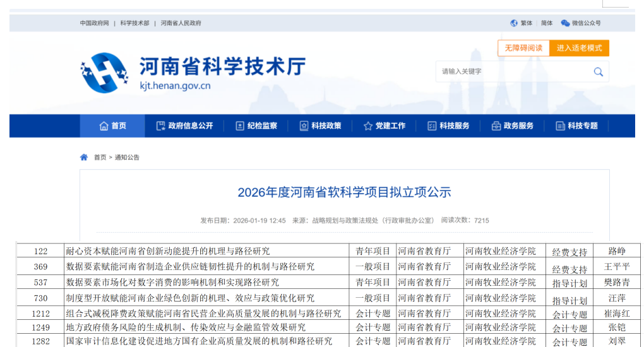Click the 政府信息公开 document icon
This screenshot has width=644, height=347.
[x=160, y=126]
